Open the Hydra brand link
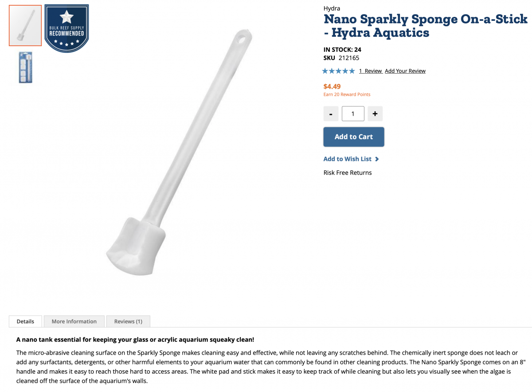Screen dimensions: 532x392 tap(332, 8)
